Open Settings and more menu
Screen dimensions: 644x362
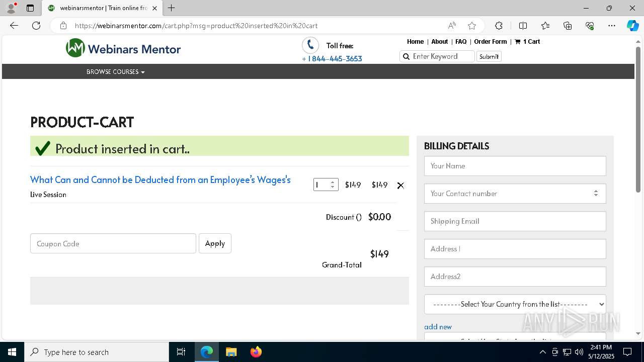point(612,26)
